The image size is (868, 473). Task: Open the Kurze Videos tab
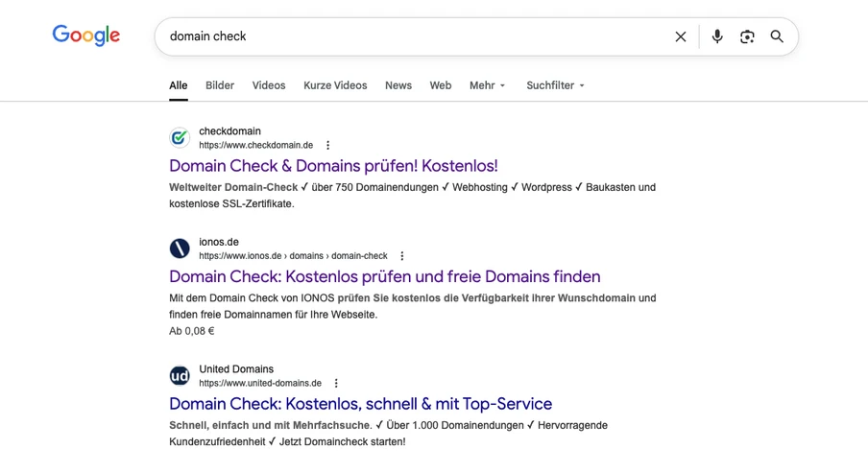335,85
